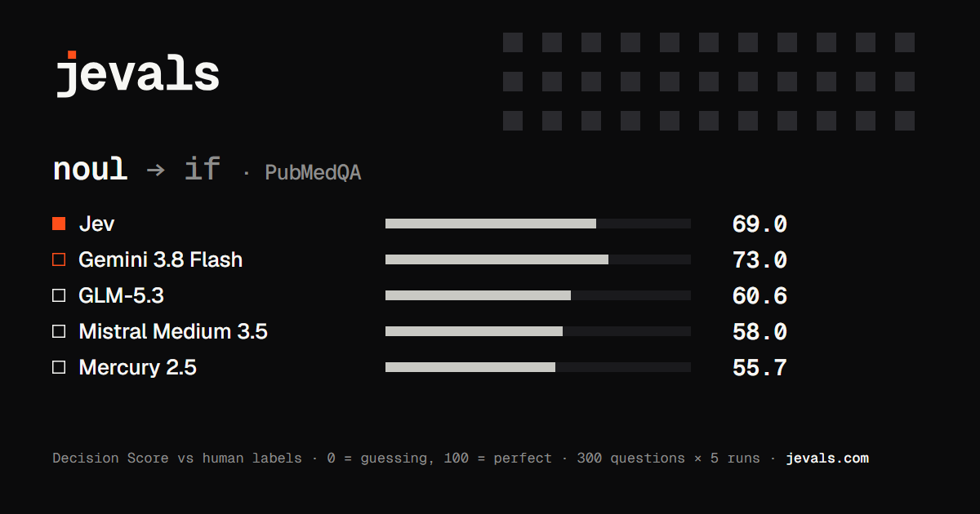Click the 60.6 score value
This screenshot has width=980, height=514.
(x=759, y=296)
